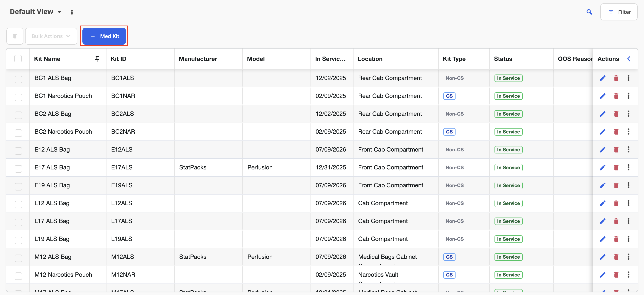Open more options for M12 ALS Bag
This screenshot has width=644, height=295.
[x=628, y=257]
